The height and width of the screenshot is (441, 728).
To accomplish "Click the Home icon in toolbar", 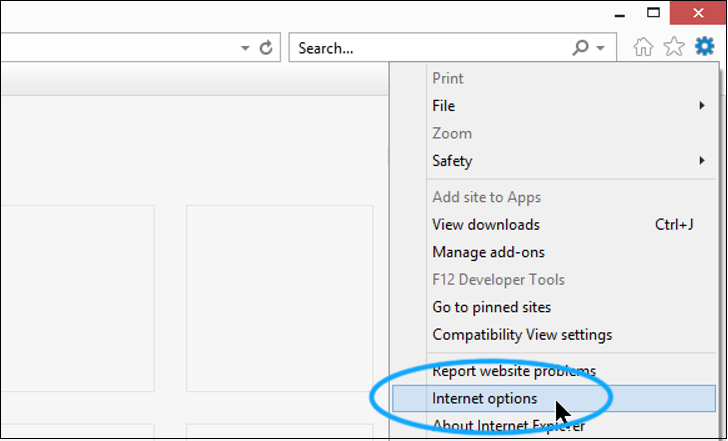I will pyautogui.click(x=645, y=47).
